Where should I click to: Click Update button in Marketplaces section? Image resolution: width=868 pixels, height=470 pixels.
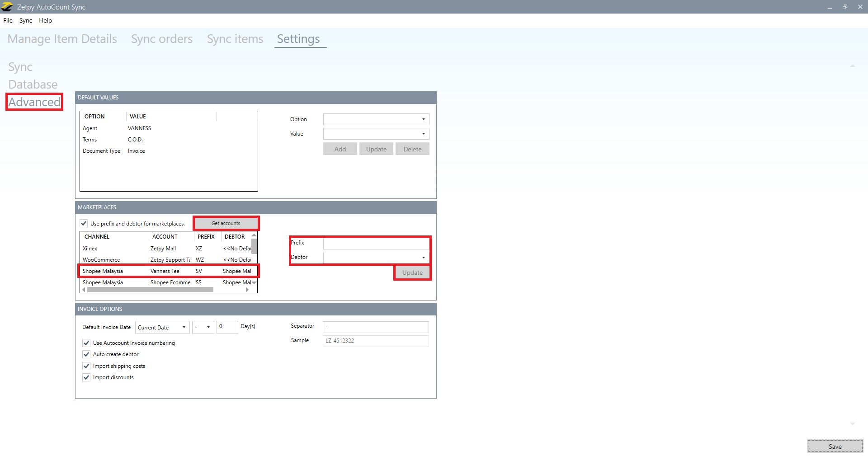[x=412, y=273]
